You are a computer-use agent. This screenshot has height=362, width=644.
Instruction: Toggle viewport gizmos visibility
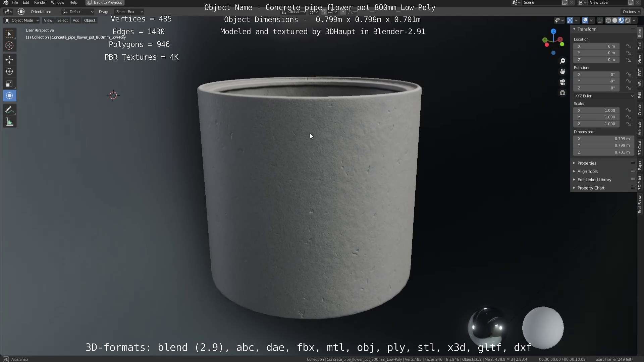click(x=570, y=20)
